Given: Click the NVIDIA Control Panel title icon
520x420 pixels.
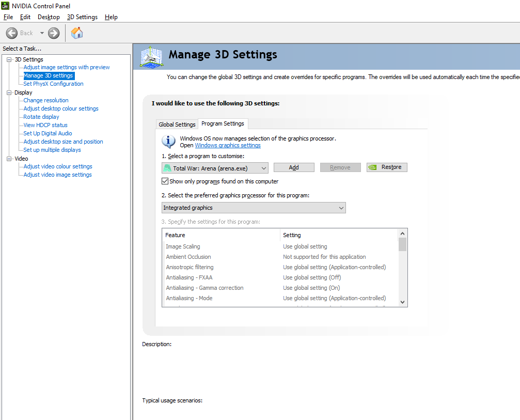Looking at the screenshot, I should [6, 6].
